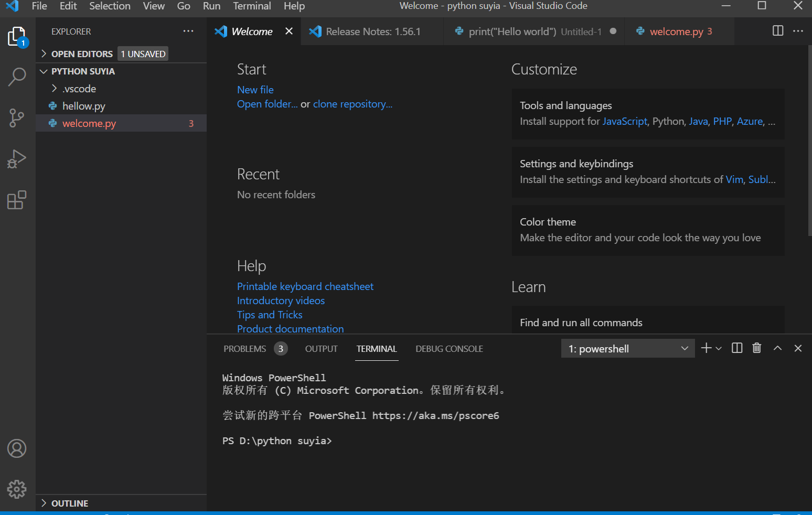
Task: Switch to the Output panel tab
Action: coord(321,349)
